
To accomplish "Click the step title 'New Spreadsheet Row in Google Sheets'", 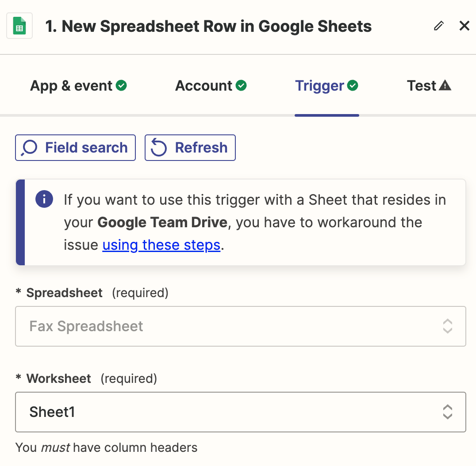I will coord(208,26).
